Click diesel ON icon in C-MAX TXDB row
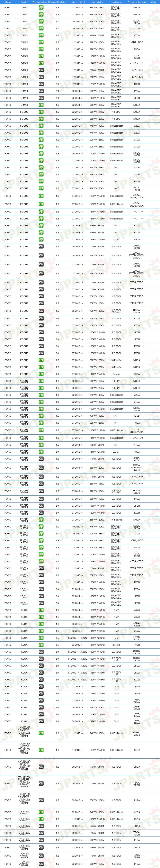 (41, 84)
